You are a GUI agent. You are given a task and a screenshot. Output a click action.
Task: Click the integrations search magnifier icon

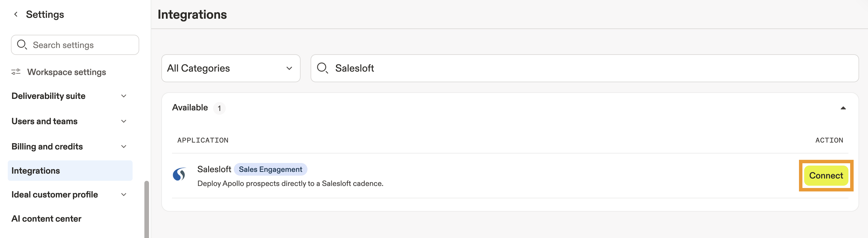coord(322,68)
